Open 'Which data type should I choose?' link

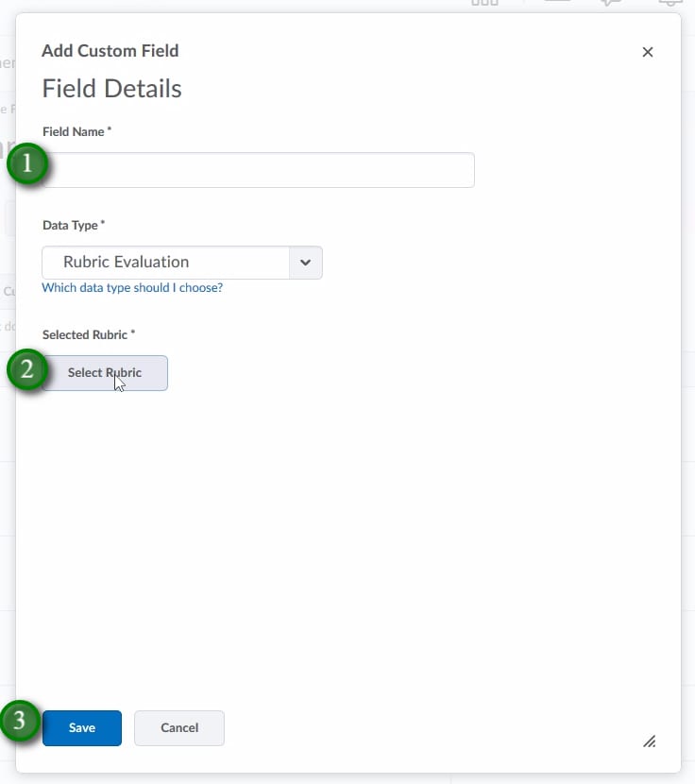click(132, 288)
